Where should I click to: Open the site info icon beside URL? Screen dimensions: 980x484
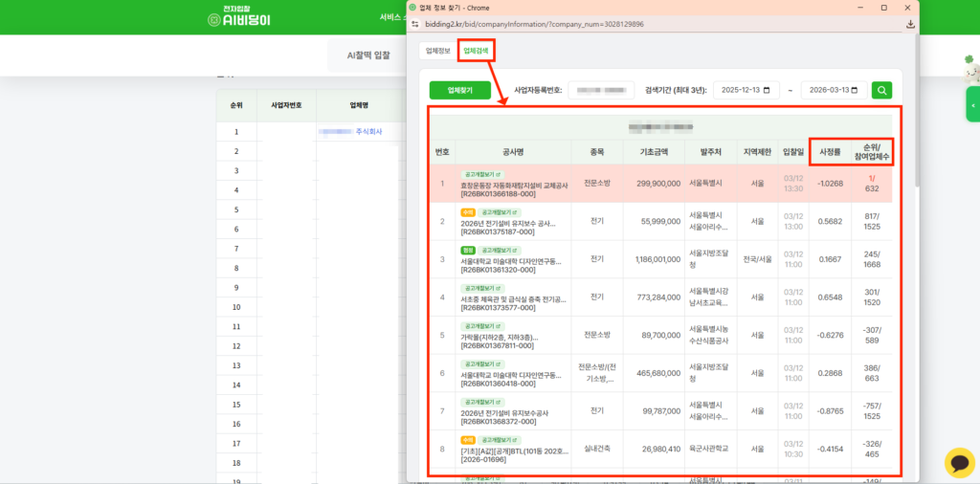pyautogui.click(x=415, y=24)
